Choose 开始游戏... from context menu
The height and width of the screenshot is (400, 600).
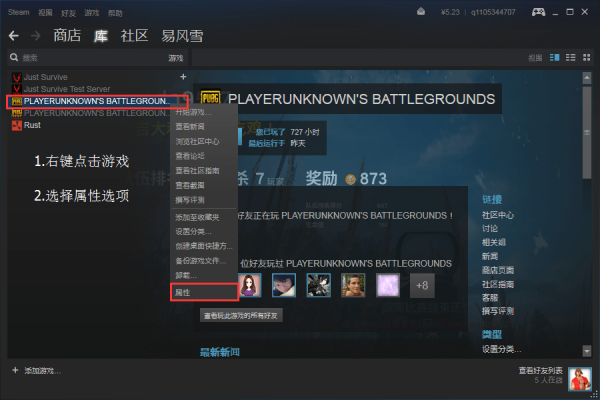click(194, 113)
